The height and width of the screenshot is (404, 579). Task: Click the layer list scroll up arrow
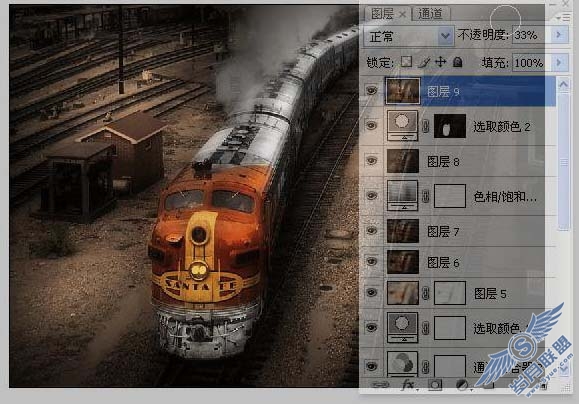(x=564, y=84)
